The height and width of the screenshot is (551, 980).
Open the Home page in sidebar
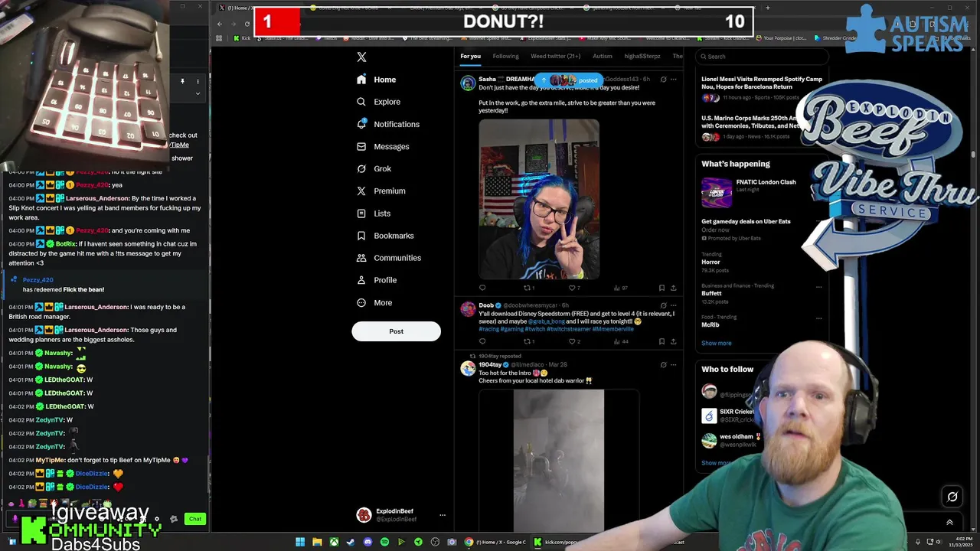coord(377,80)
